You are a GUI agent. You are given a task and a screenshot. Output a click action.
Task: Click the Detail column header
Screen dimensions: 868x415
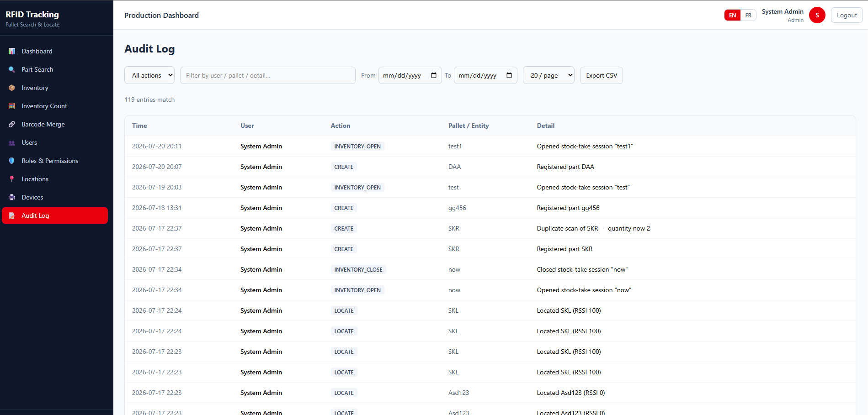pos(546,126)
